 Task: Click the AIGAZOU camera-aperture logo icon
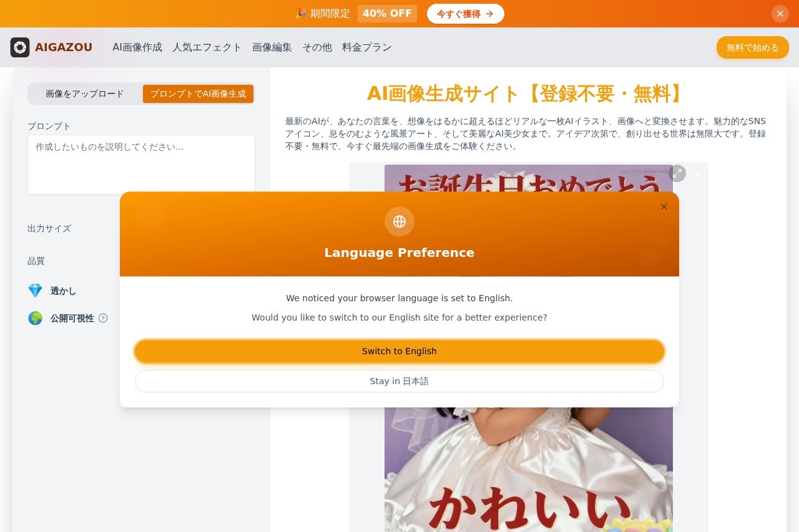click(x=20, y=47)
